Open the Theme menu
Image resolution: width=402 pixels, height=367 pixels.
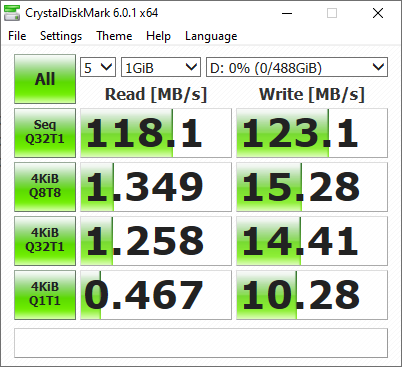click(114, 36)
